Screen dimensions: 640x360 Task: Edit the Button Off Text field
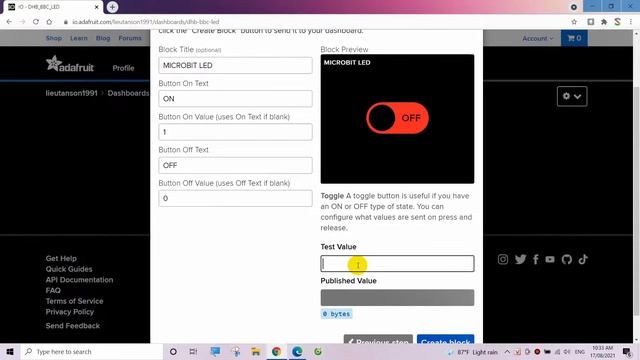click(x=236, y=165)
